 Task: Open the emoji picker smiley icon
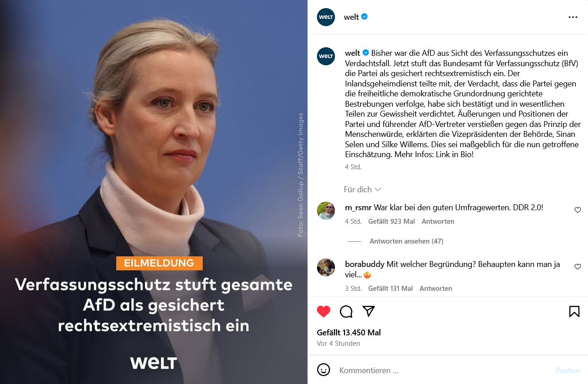point(324,370)
